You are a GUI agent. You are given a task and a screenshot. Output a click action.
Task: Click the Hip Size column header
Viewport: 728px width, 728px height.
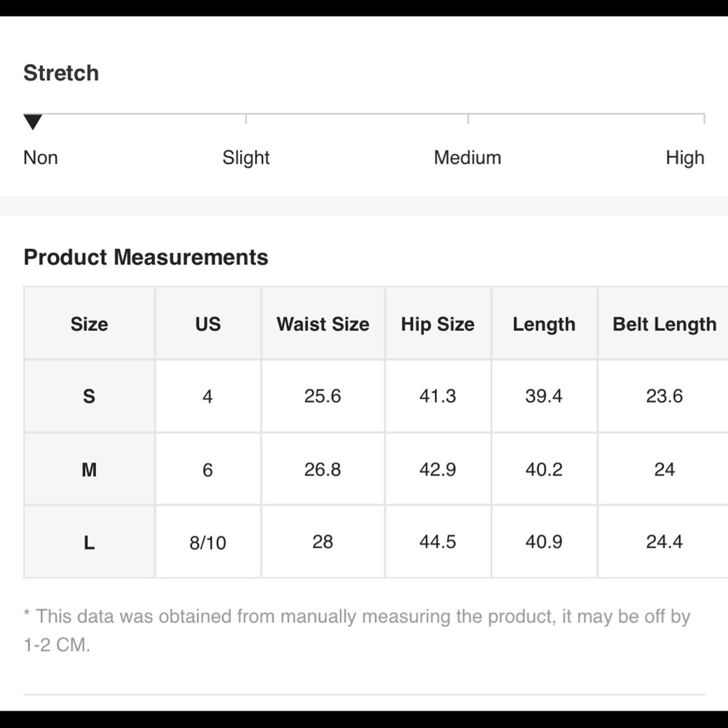click(x=438, y=324)
